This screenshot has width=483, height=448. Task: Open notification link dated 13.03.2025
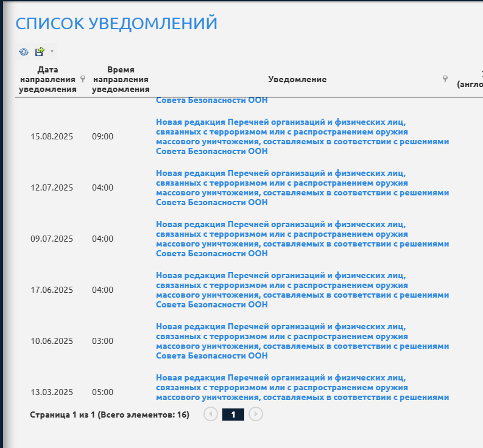pos(302,387)
